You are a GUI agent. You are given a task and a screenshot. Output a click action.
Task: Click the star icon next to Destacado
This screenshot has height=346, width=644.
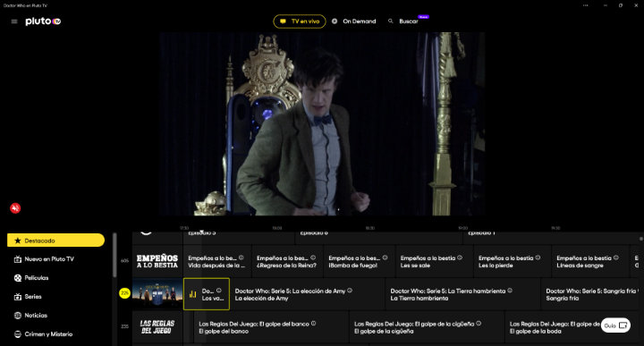pyautogui.click(x=18, y=241)
